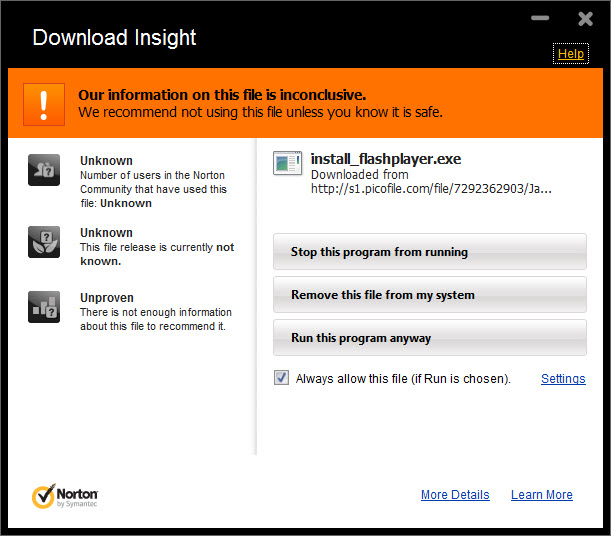The width and height of the screenshot is (611, 536).
Task: Open the More Details link
Action: pos(455,495)
